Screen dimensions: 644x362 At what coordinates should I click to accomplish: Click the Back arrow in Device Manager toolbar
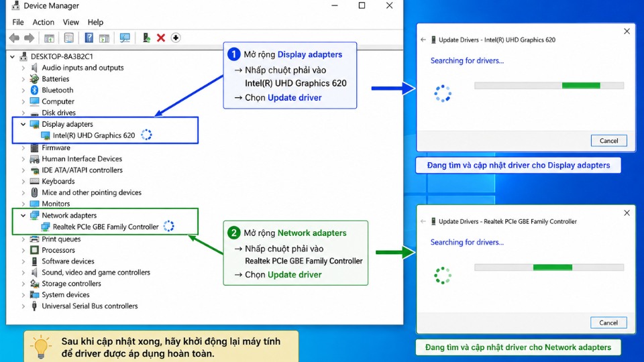click(x=14, y=38)
